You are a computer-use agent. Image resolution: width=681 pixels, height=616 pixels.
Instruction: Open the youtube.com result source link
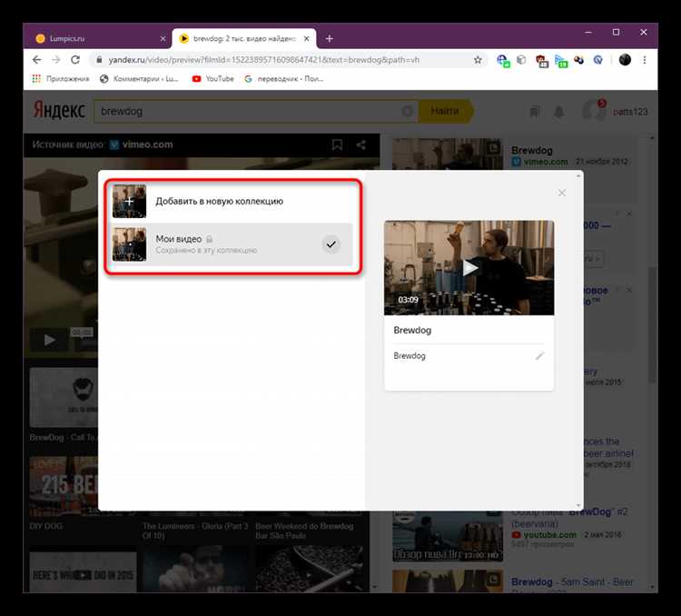pyautogui.click(x=549, y=535)
